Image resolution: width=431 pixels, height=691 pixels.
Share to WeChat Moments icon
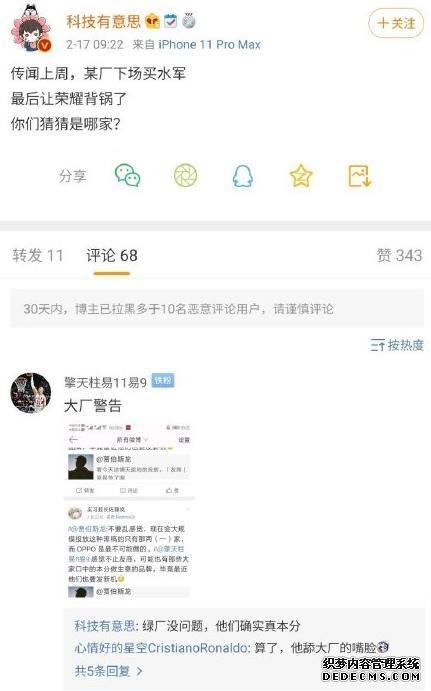pyautogui.click(x=185, y=175)
